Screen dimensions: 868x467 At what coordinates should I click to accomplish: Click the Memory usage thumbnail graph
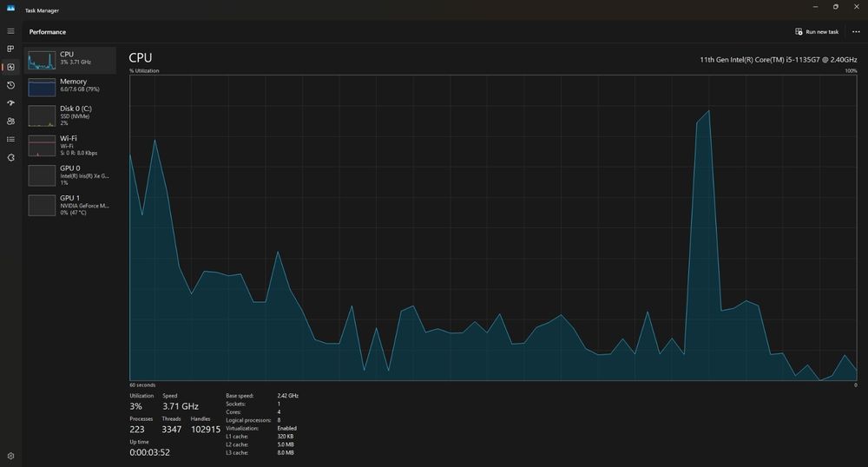coord(42,88)
